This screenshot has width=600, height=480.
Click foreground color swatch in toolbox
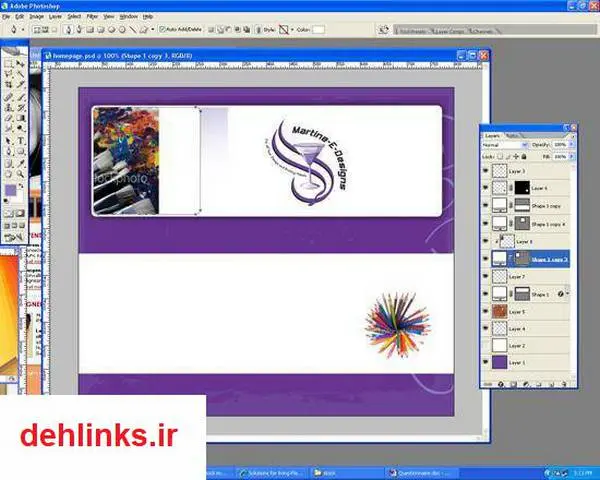coord(10,190)
